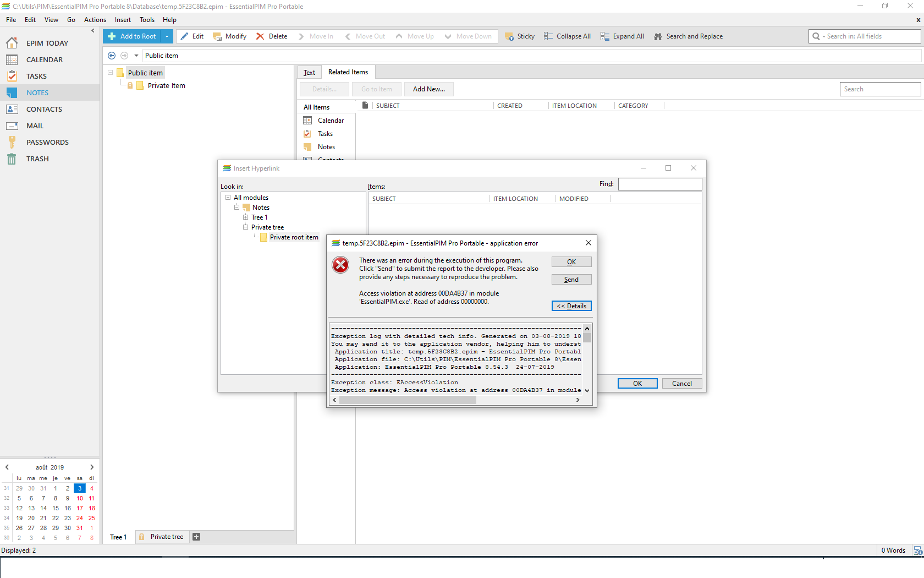This screenshot has height=578, width=924.
Task: Click Expand All toolbar button
Action: pos(622,36)
